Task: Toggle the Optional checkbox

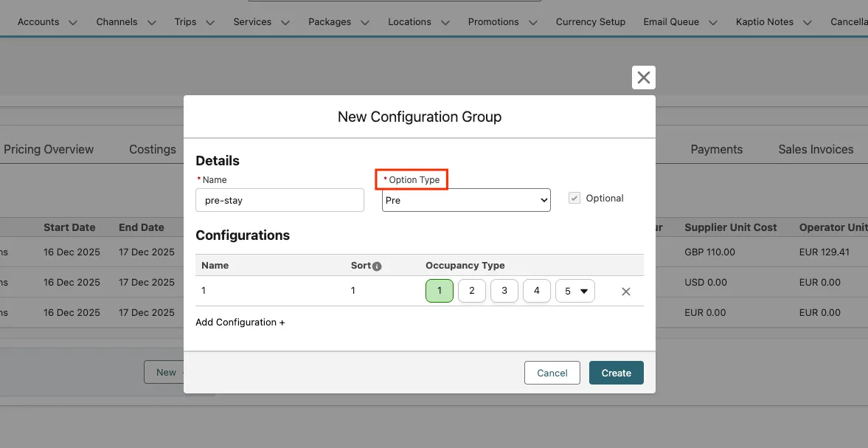Action: coord(574,199)
